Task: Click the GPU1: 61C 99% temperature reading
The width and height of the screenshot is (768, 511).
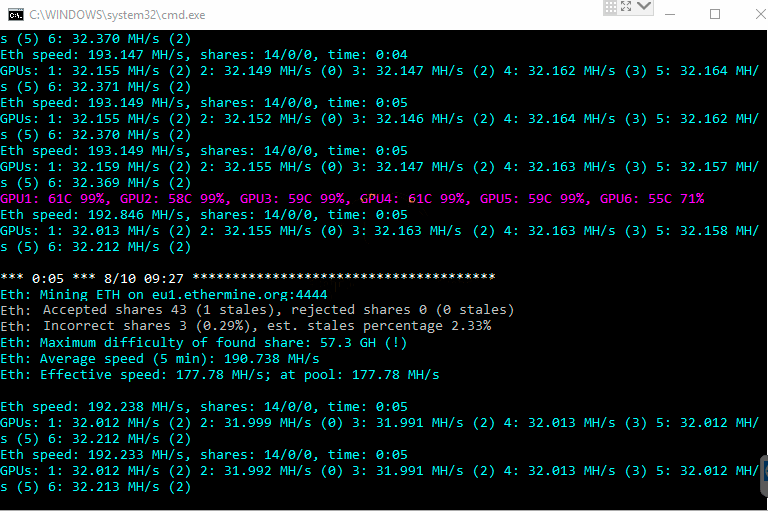Action: tap(55, 199)
